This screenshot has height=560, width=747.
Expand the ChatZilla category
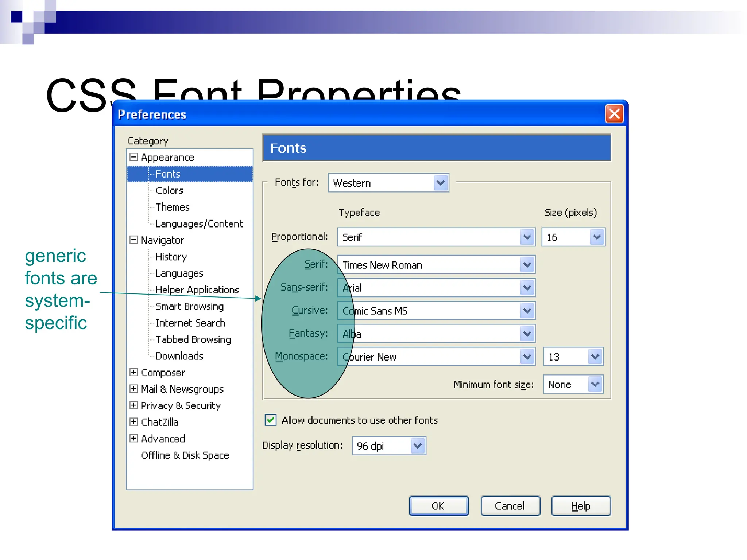click(x=133, y=422)
